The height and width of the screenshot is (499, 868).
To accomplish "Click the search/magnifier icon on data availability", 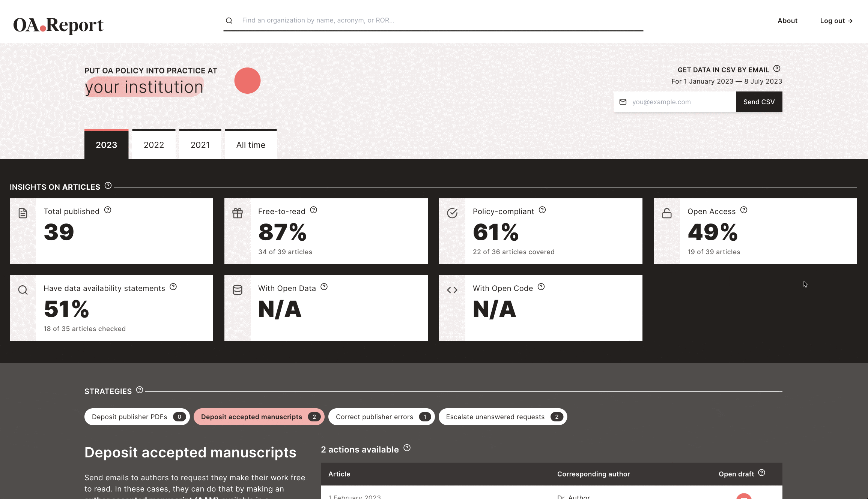I will tap(23, 290).
